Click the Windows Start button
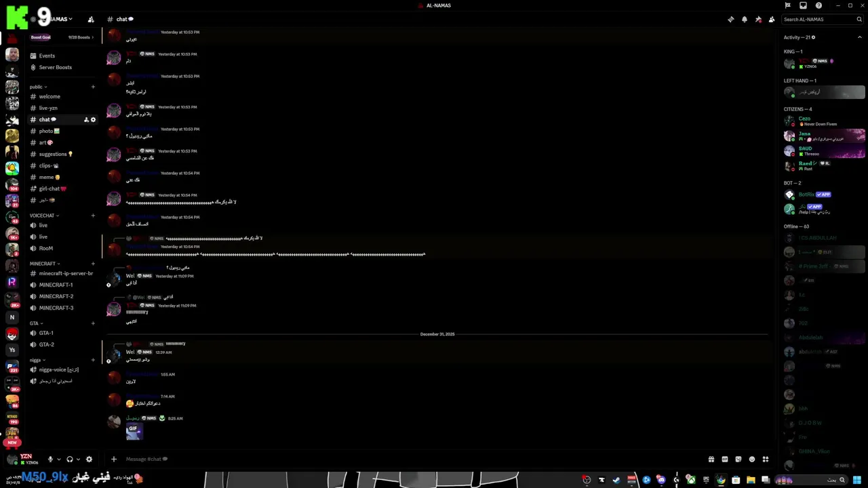This screenshot has height=488, width=868. point(857,480)
